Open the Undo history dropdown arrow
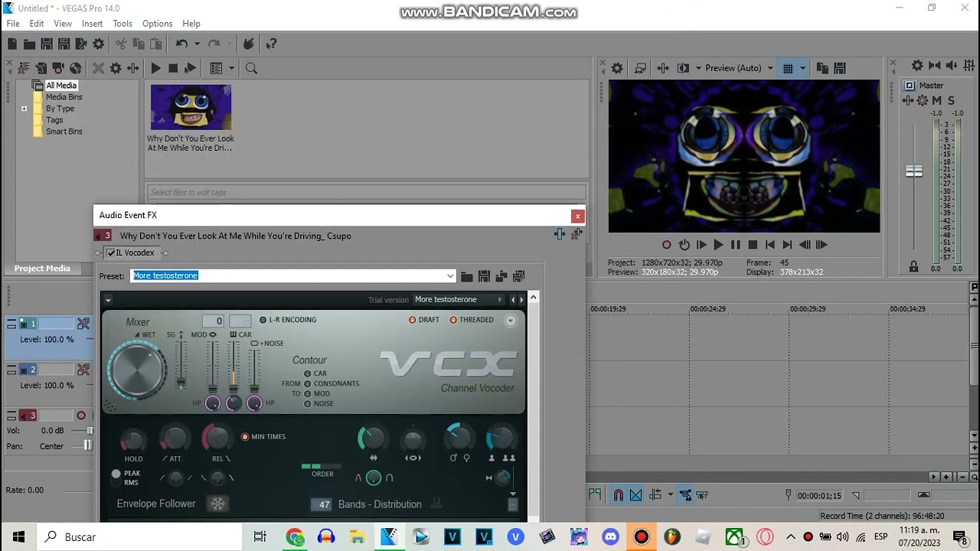The height and width of the screenshot is (551, 980). pyautogui.click(x=197, y=44)
